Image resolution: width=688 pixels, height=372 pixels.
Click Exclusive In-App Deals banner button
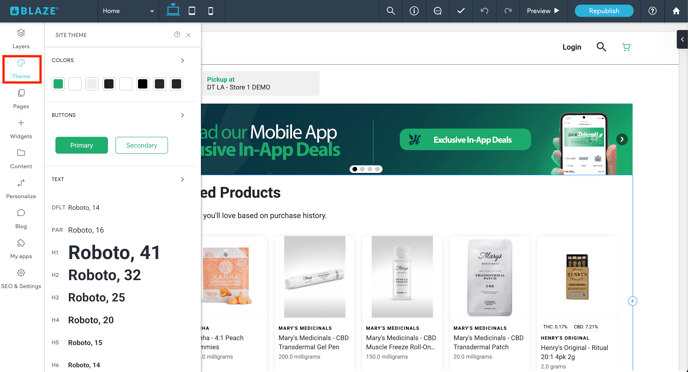(x=465, y=140)
